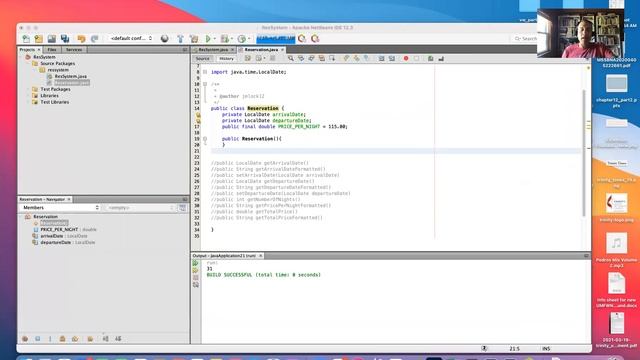640x360 pixels.
Task: Collapse the constructor fold marker on line 19
Action: 205,139
